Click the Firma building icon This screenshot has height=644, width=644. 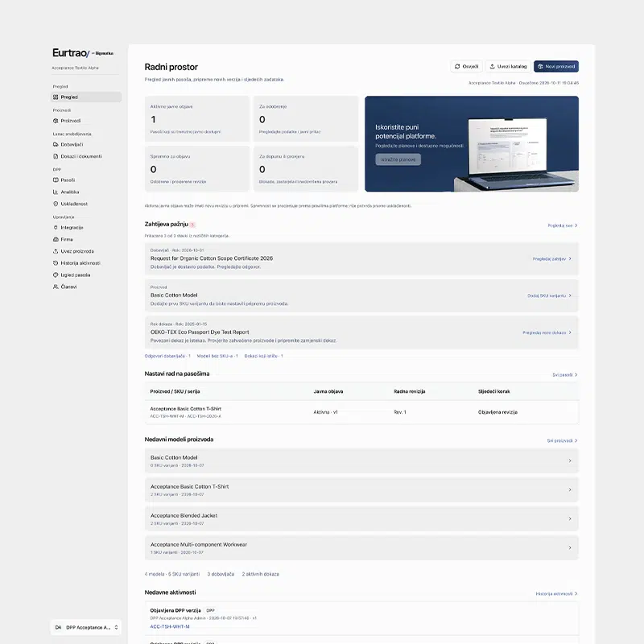[x=56, y=239]
